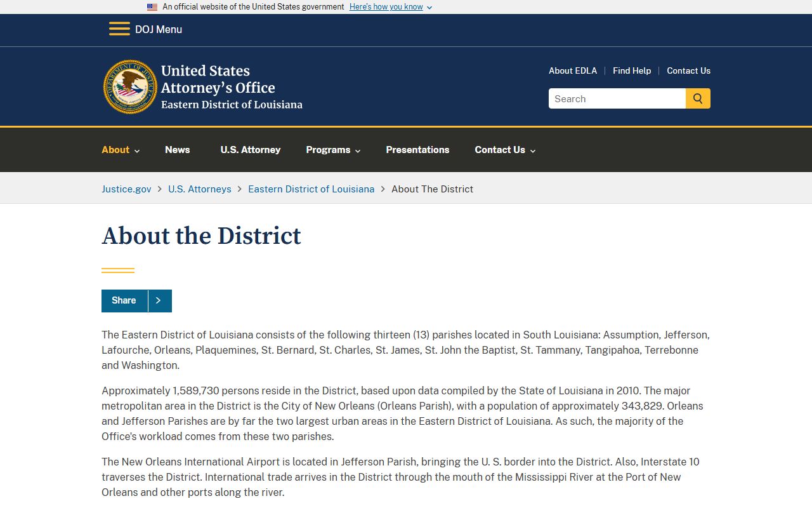Open the Share arrow expander
Viewport: 812px width, 508px height.
159,301
